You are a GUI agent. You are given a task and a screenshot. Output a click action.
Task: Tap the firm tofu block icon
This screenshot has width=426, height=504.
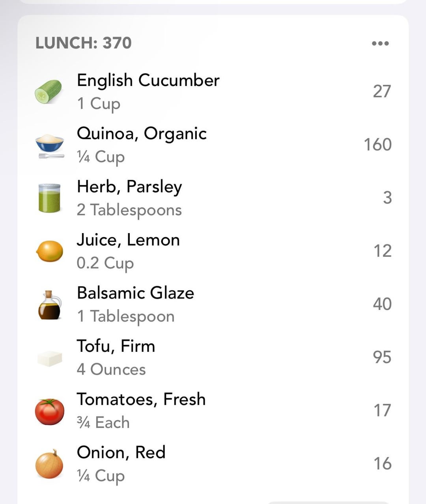point(50,358)
